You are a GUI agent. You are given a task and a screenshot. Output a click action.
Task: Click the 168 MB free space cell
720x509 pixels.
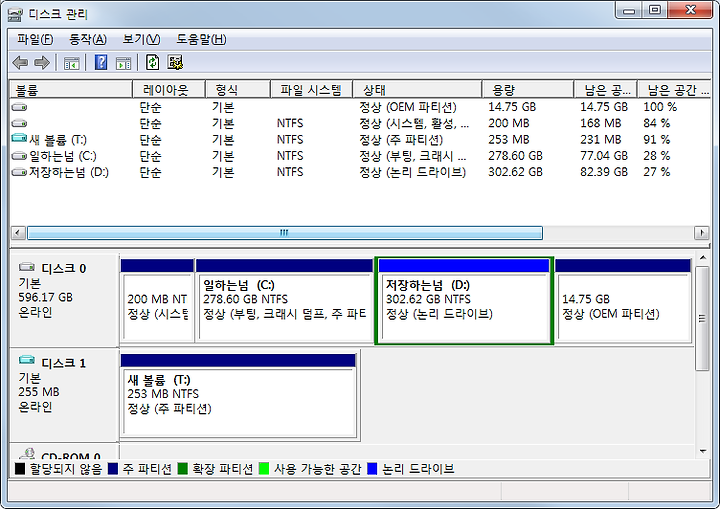(x=601, y=124)
